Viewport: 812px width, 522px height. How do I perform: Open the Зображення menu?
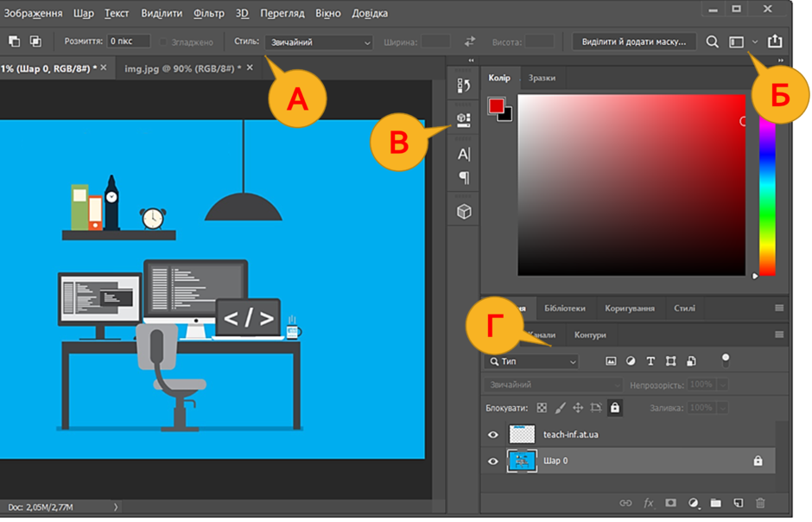33,14
